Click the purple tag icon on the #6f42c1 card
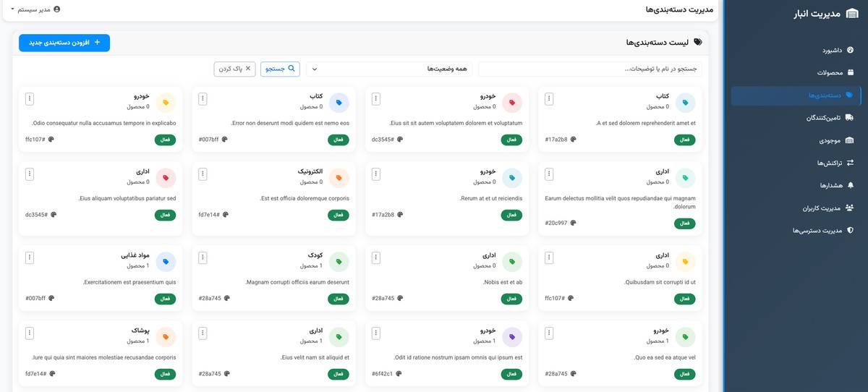This screenshot has width=868, height=392. coord(512,337)
